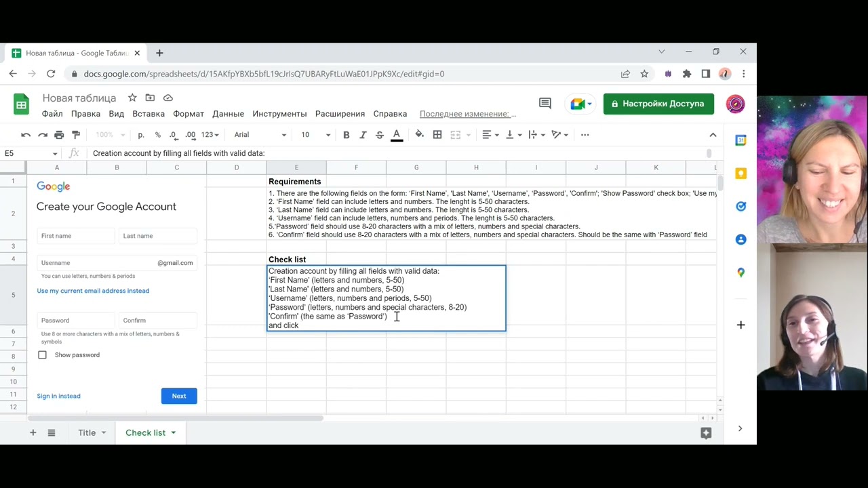Open Google Maps in the side panel
The image size is (868, 488).
pyautogui.click(x=741, y=272)
